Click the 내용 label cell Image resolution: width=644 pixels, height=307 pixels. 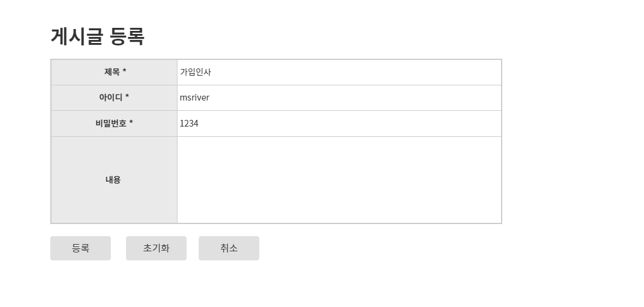114,180
